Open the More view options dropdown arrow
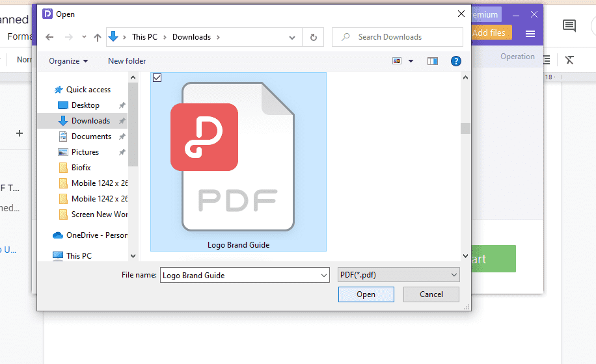The height and width of the screenshot is (364, 596). tap(411, 61)
